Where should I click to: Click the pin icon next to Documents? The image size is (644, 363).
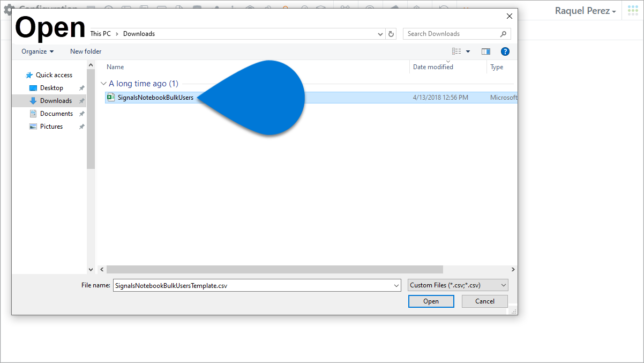[82, 114]
